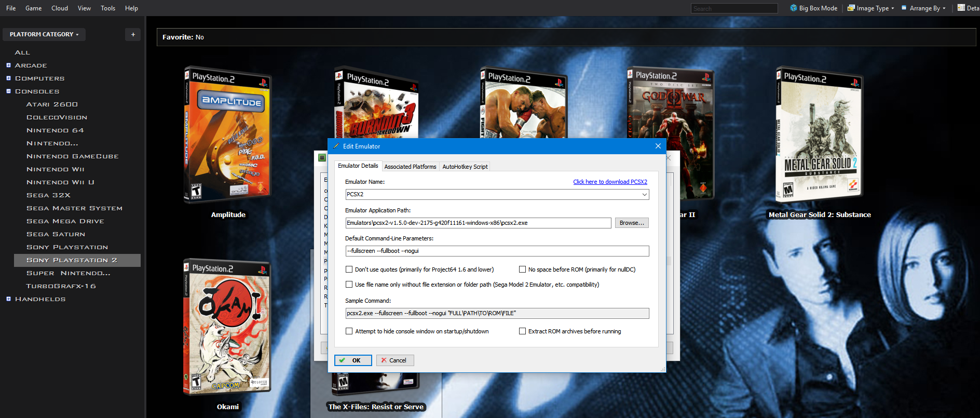
Task: Expand the Arcade category
Action: (8, 65)
